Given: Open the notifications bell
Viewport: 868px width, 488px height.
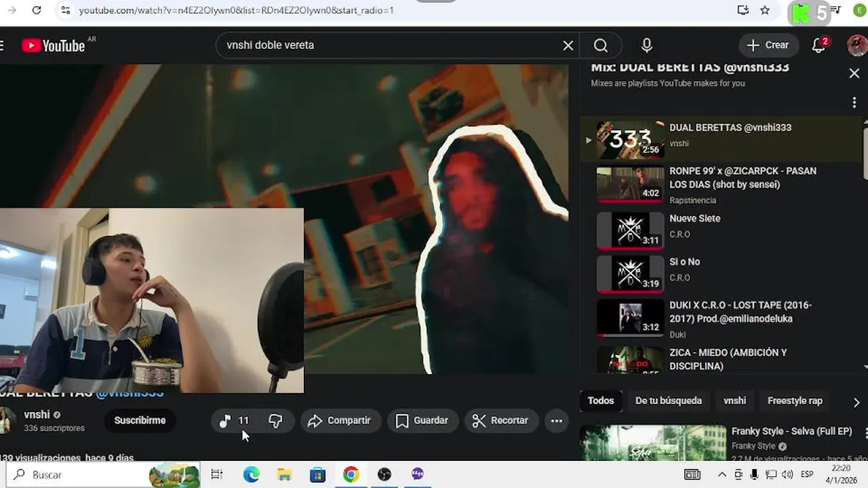Looking at the screenshot, I should [x=819, y=45].
